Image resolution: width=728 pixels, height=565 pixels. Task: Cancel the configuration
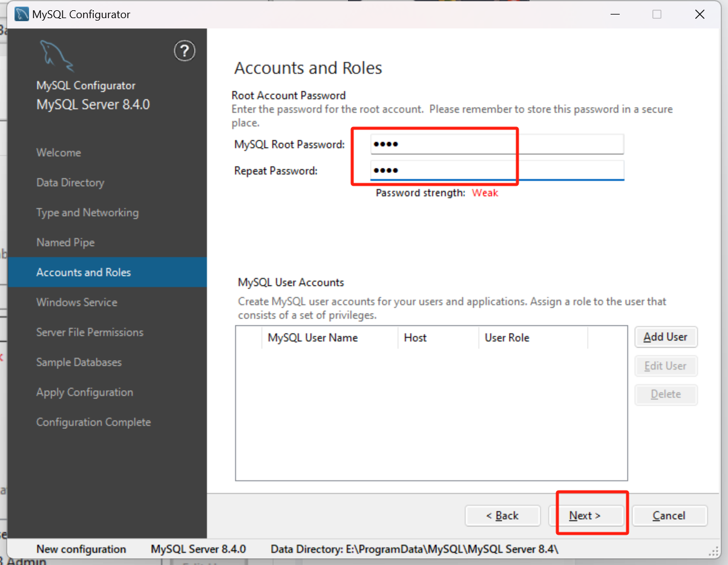pyautogui.click(x=669, y=515)
